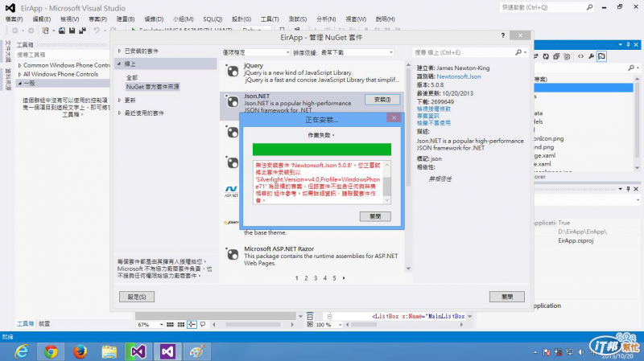This screenshot has width=644, height=361.
Task: Expand the 已安裝的套件 node
Action: tap(119, 51)
